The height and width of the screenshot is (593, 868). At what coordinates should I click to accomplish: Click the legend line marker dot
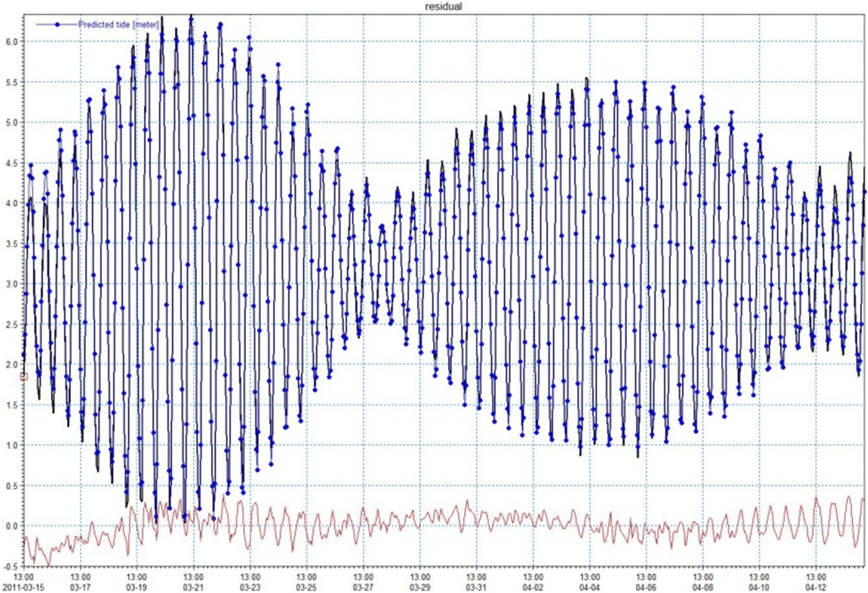click(x=57, y=25)
